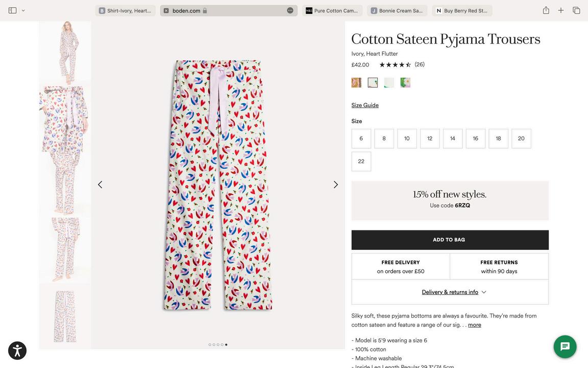This screenshot has width=588, height=368.
Task: Select size 12
Action: click(430, 139)
